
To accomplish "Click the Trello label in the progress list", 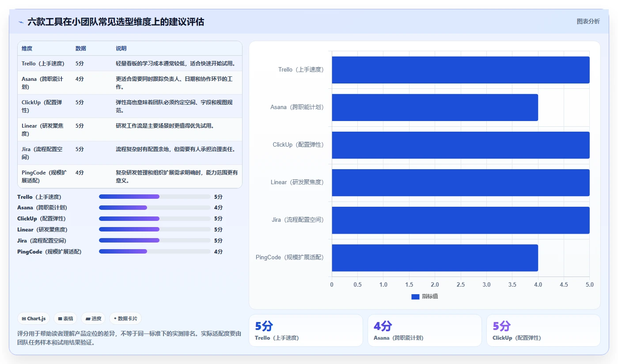I will [x=39, y=197].
